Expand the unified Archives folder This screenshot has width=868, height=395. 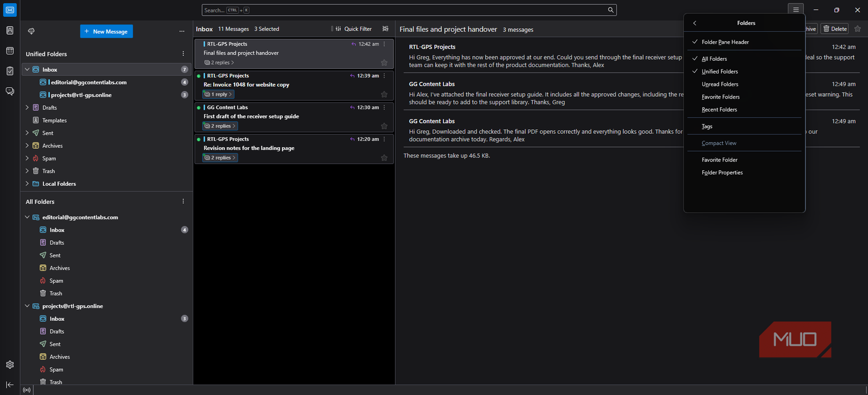click(x=27, y=146)
